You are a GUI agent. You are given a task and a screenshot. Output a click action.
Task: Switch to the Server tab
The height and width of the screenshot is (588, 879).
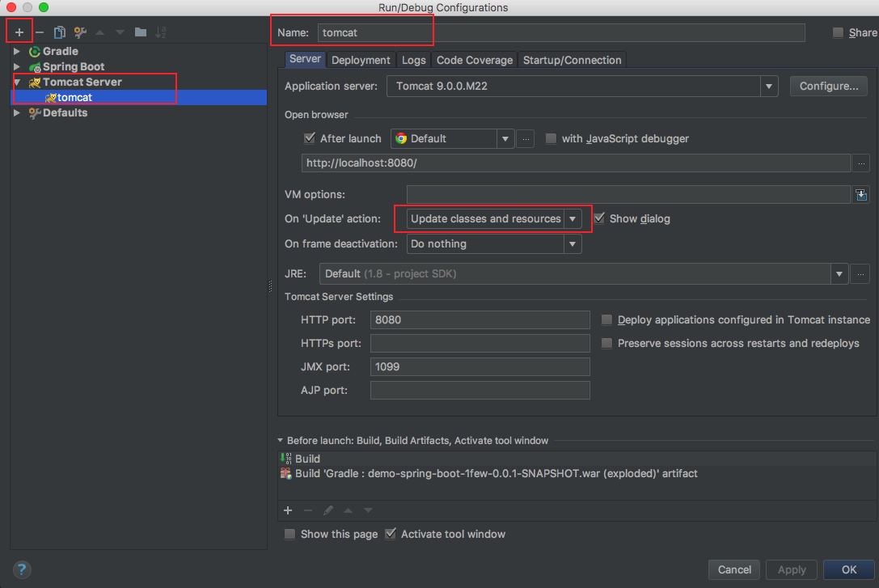305,59
